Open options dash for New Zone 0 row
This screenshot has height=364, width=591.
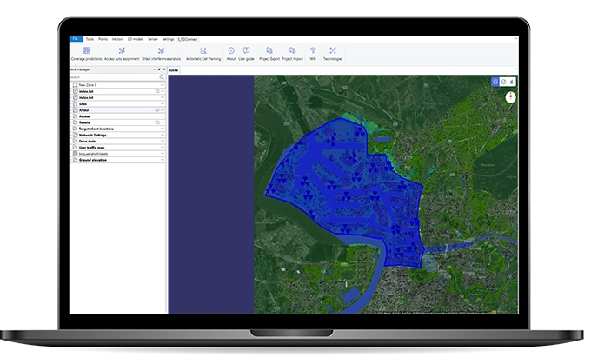[163, 85]
